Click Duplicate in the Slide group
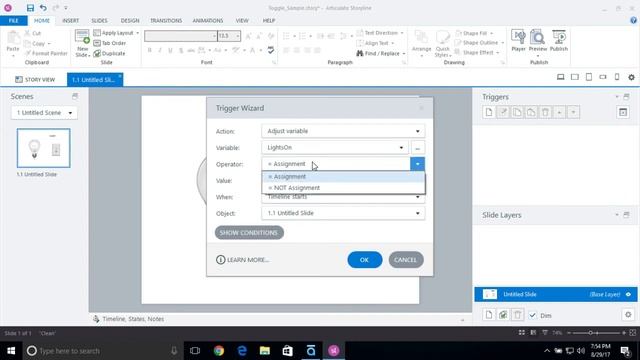Image resolution: width=640 pixels, height=360 pixels. click(x=109, y=53)
